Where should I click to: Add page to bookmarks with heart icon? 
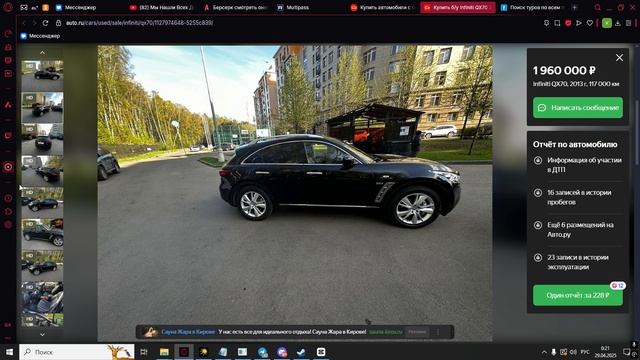pos(590,23)
